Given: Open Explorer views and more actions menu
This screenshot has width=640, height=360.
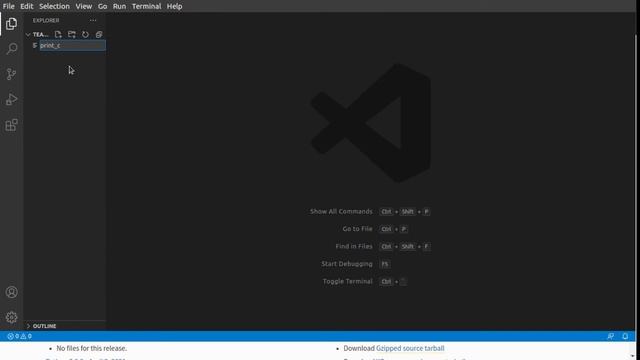Looking at the screenshot, I should 93,20.
